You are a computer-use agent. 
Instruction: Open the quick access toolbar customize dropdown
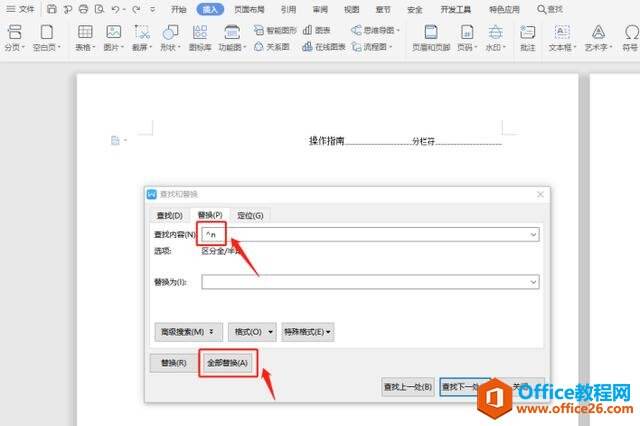(x=152, y=9)
